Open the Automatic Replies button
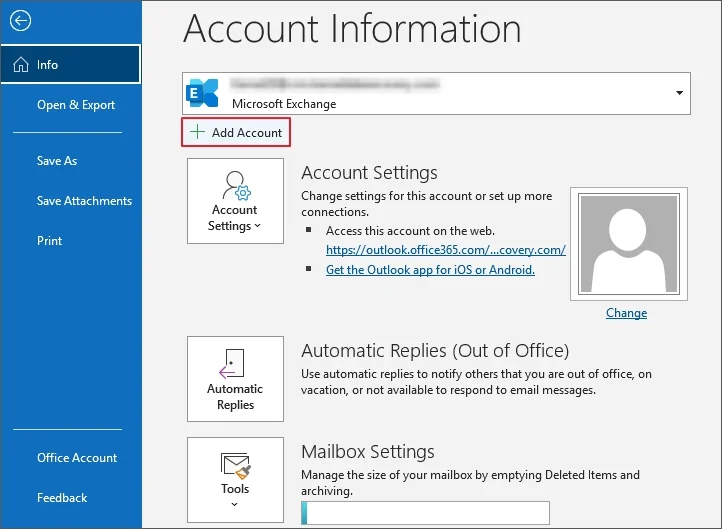Viewport: 722px width, 529px height. click(235, 378)
